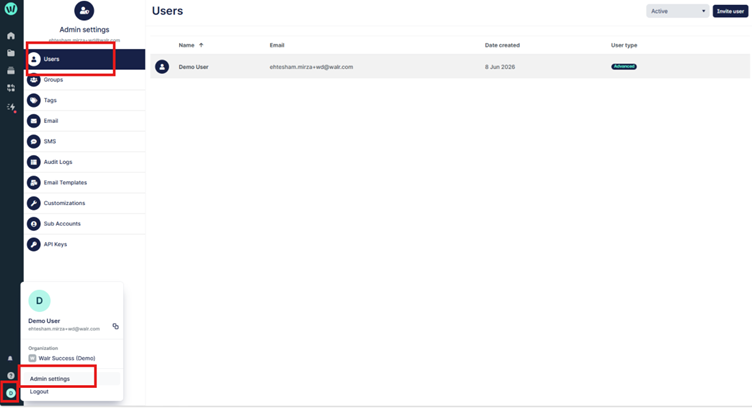Click the profile avatar at rail bottom
Viewport: 752px width, 420px height.
coord(11,393)
